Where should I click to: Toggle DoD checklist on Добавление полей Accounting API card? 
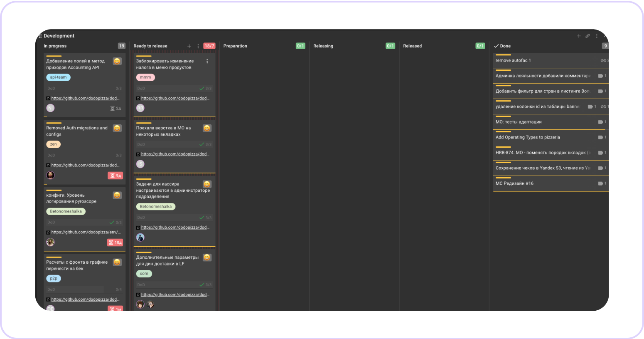(84, 89)
